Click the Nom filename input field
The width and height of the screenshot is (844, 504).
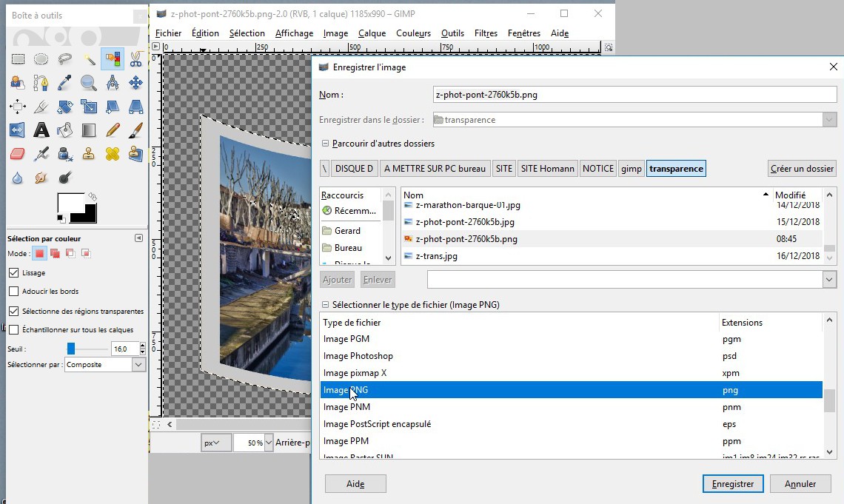point(634,95)
